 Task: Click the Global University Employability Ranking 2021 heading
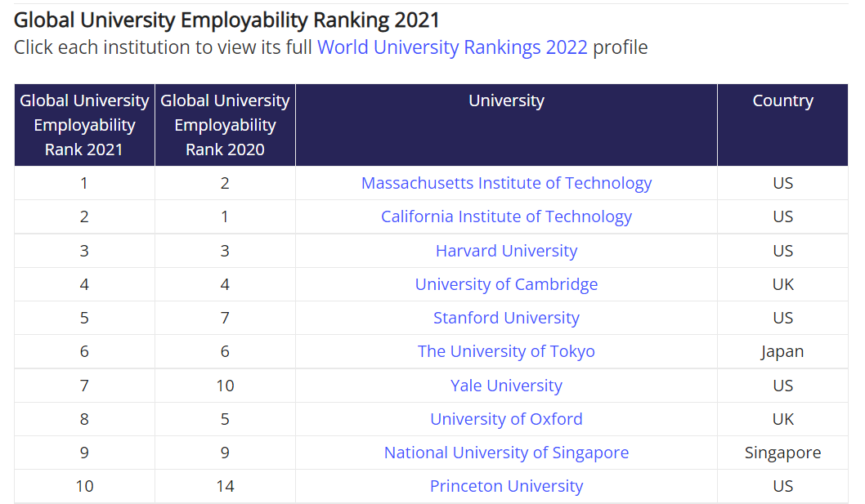point(226,20)
